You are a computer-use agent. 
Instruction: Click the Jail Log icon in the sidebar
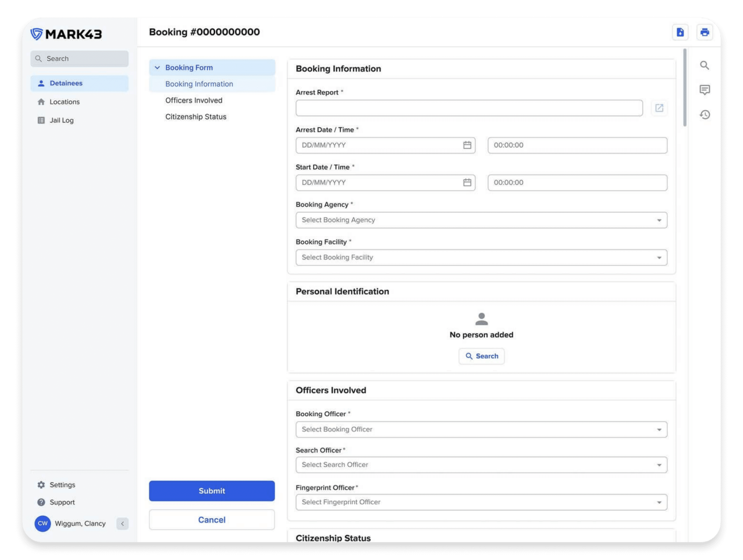pos(41,120)
